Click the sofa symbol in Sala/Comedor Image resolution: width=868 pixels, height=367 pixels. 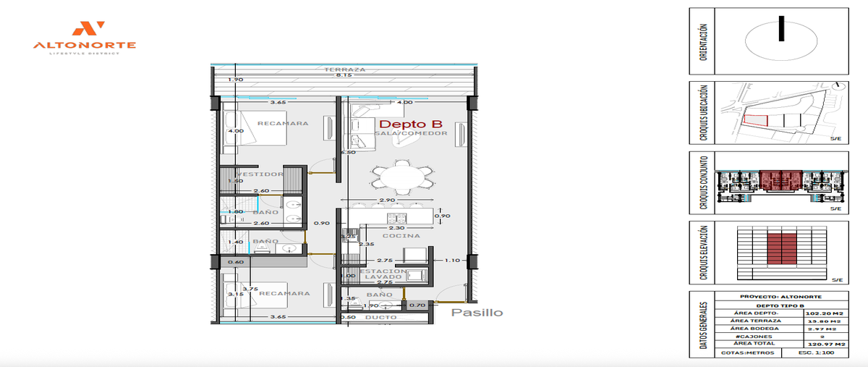[x=359, y=126]
